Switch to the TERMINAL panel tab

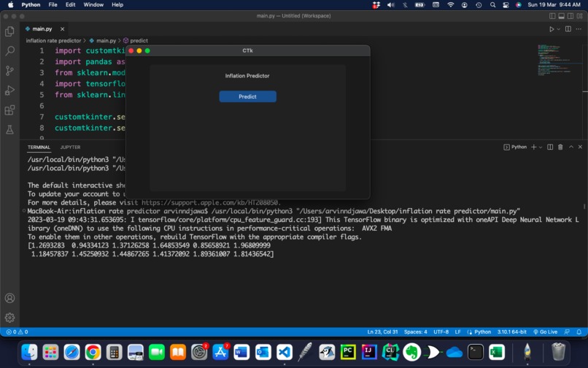39,147
